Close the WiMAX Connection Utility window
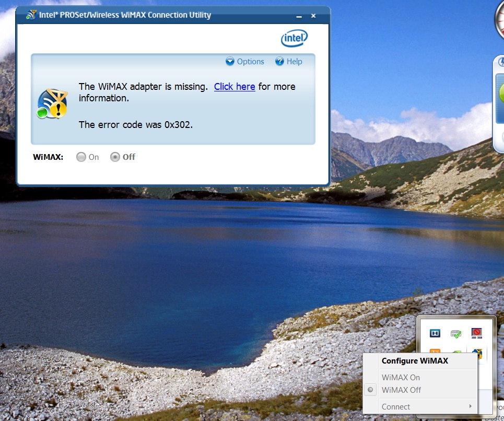This screenshot has height=421, width=504. pyautogui.click(x=313, y=16)
